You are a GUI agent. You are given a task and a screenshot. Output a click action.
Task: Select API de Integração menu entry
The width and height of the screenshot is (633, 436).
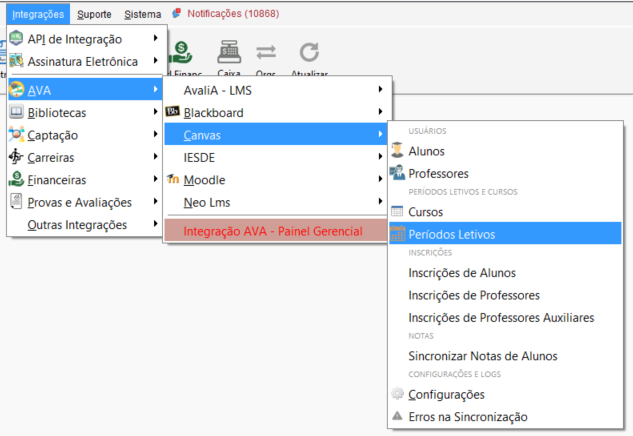(x=87, y=39)
